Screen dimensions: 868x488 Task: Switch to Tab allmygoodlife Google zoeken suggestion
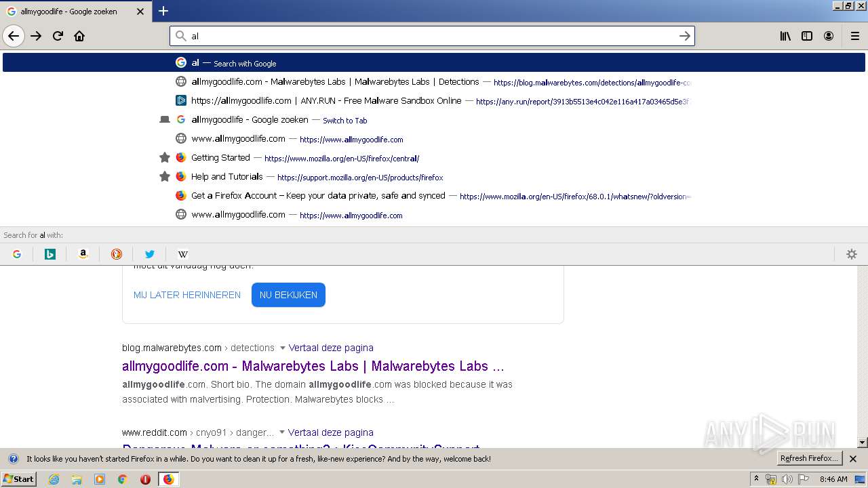coord(434,119)
